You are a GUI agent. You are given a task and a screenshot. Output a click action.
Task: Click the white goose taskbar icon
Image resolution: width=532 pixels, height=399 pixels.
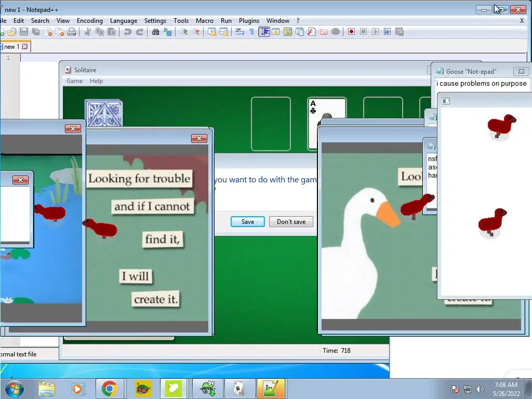coord(174,389)
